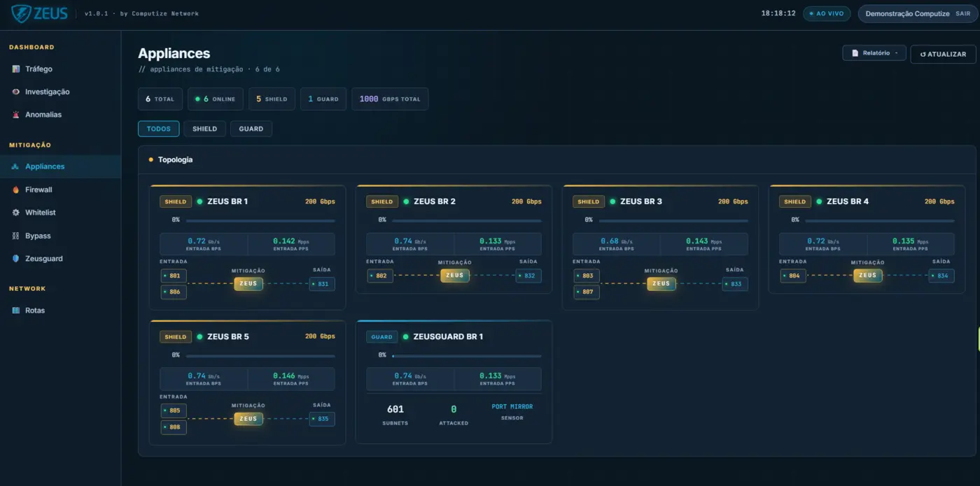Click input port 808 in ZEUS BR 5
Image resolution: width=980 pixels, height=486 pixels.
point(174,427)
